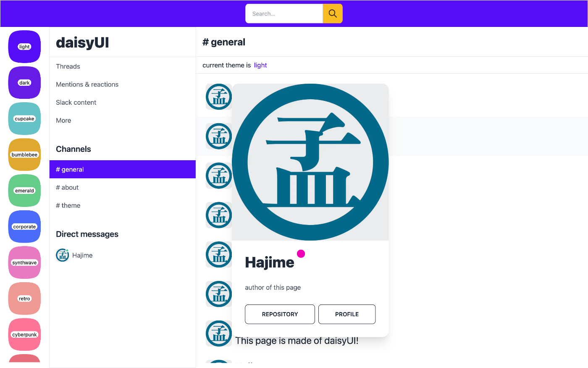588x368 pixels.
Task: Open Mentions & reactions
Action: pos(123,85)
